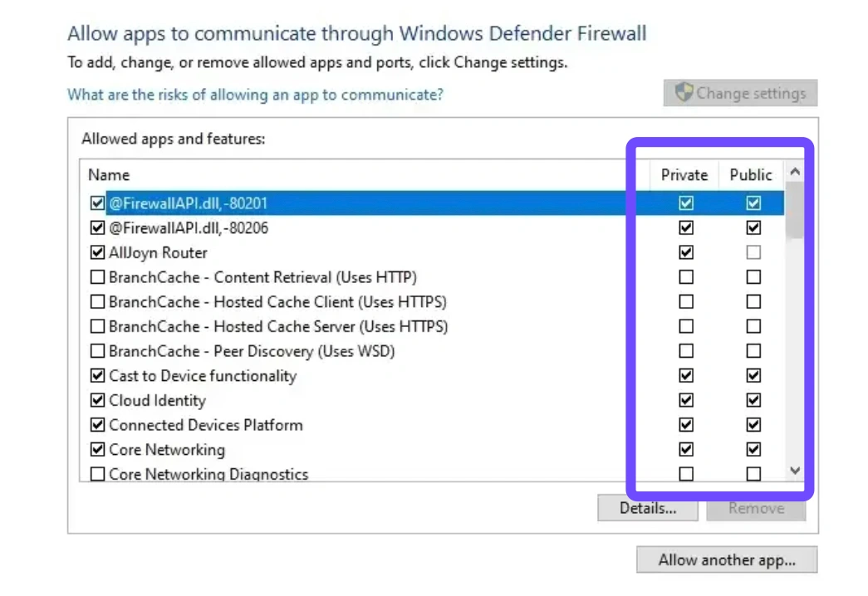Enable Private for BranchCache Peer Discovery
Viewport: 868px width, 596px height.
tap(686, 351)
